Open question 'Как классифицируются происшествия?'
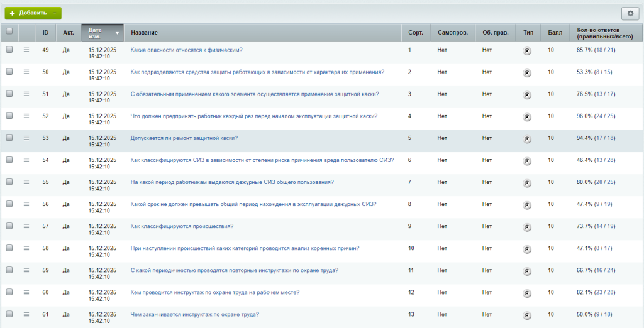This screenshot has width=644, height=328. pos(182,226)
